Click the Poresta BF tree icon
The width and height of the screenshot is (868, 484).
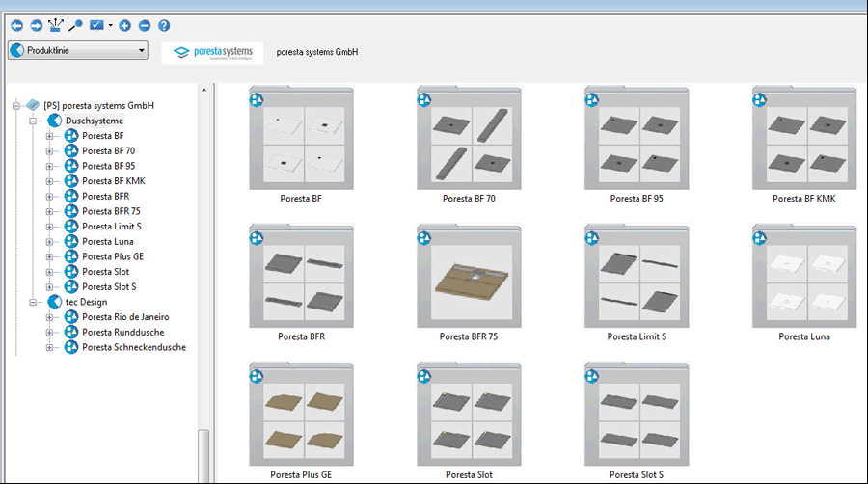70,136
